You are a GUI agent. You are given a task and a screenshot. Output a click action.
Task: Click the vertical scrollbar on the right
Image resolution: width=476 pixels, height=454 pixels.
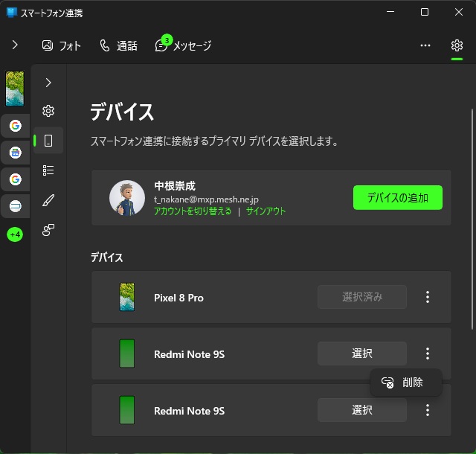pyautogui.click(x=472, y=219)
